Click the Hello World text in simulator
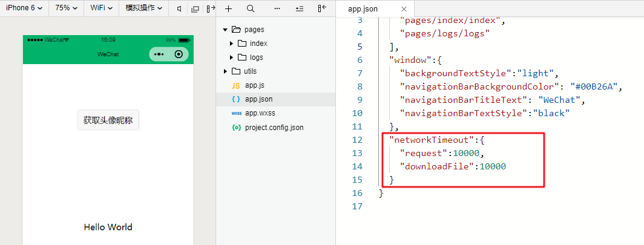Screen dimensions: 644x245 108,227
